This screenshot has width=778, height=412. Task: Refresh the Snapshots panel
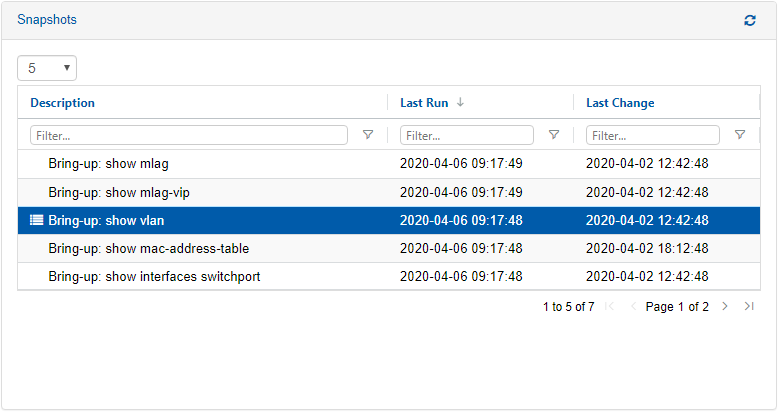pyautogui.click(x=750, y=20)
